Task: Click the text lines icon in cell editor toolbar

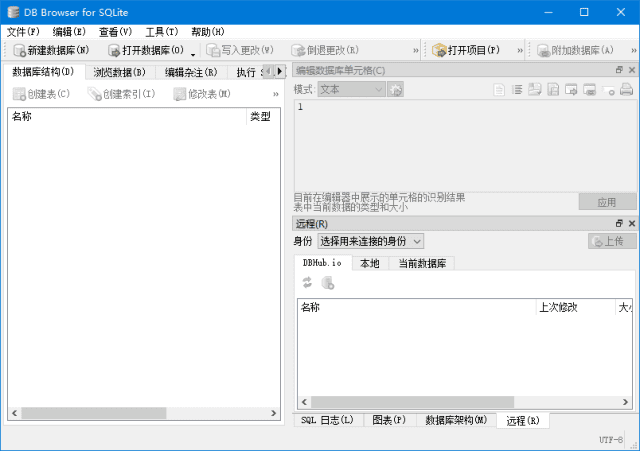Action: click(517, 89)
